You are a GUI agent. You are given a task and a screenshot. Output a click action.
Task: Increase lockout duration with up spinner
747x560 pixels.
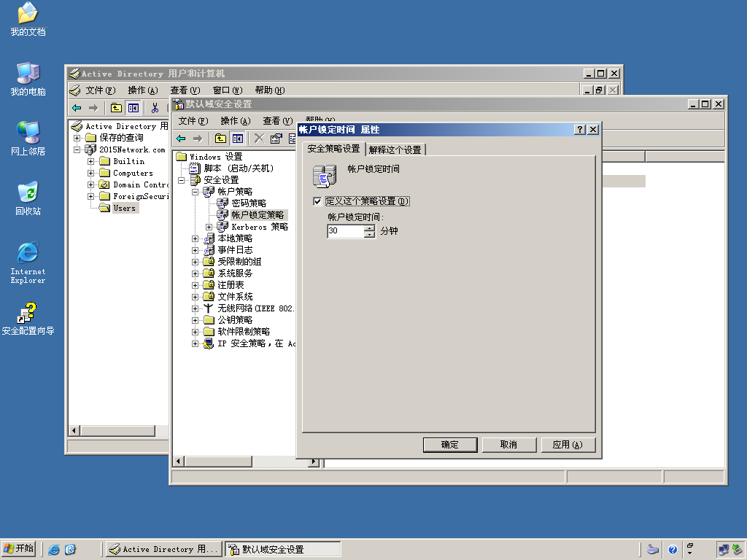[x=369, y=228]
